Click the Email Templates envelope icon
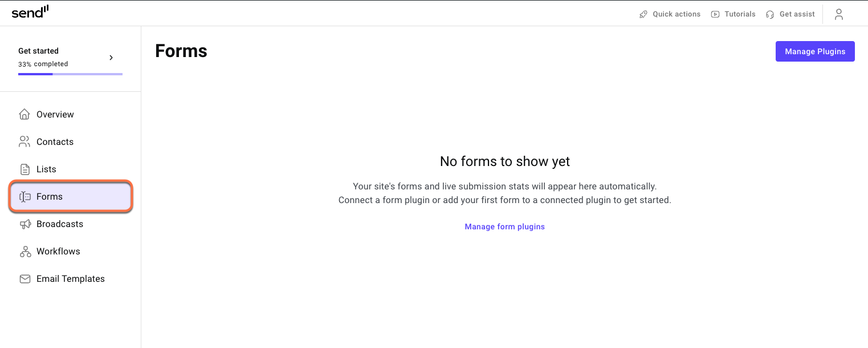868x348 pixels. tap(25, 278)
